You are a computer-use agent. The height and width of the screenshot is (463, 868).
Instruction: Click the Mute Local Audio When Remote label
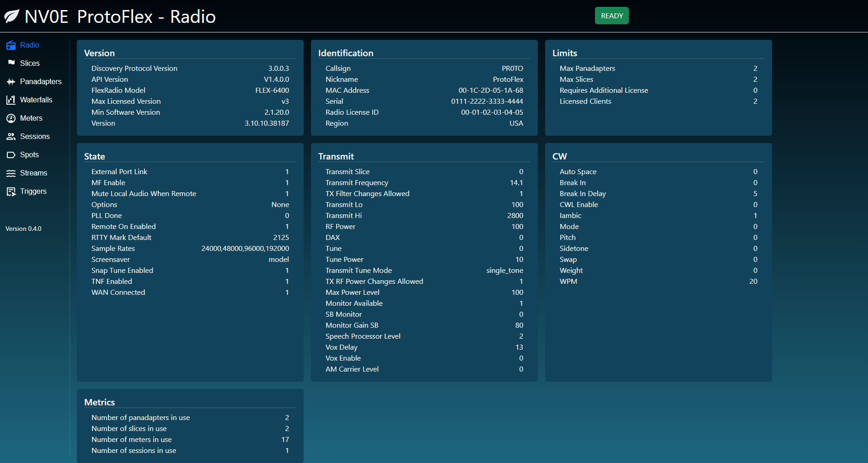click(x=144, y=194)
